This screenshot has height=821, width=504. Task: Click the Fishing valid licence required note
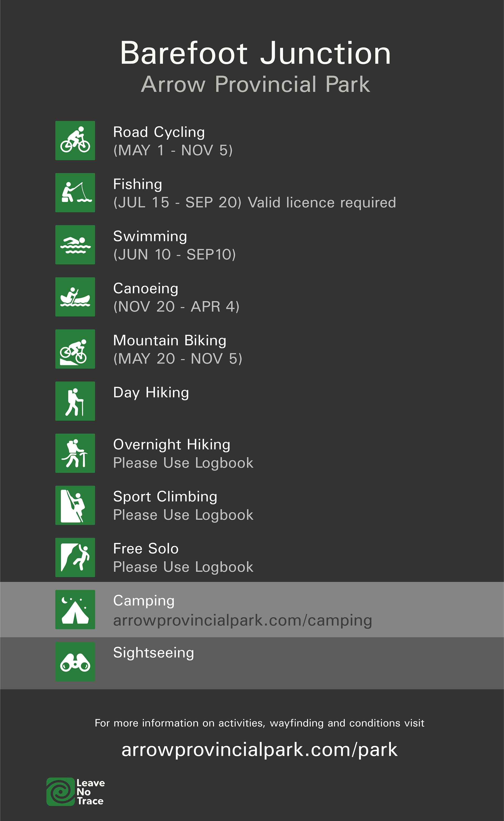[x=322, y=202]
